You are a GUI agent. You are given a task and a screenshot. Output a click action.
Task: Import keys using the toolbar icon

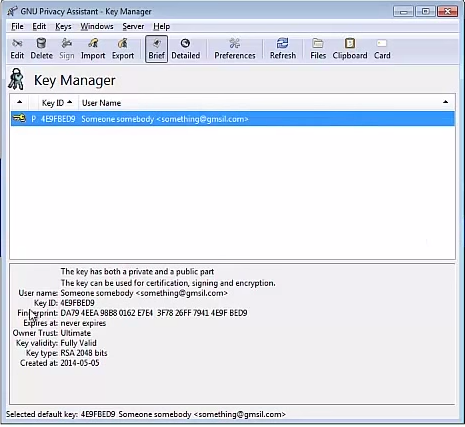93,49
